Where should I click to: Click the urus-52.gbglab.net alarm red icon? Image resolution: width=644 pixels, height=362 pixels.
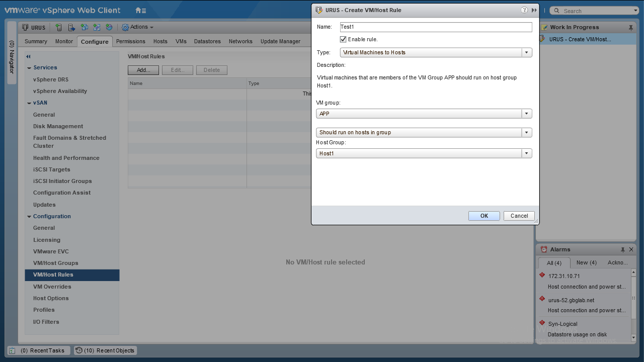[x=542, y=299]
